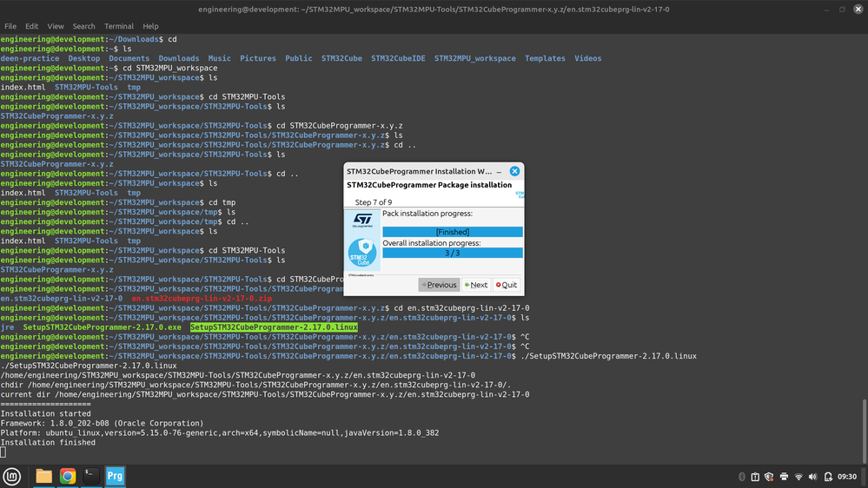Open the volume speaker tray icon
Viewport: 868px width, 488px height.
[x=812, y=477]
